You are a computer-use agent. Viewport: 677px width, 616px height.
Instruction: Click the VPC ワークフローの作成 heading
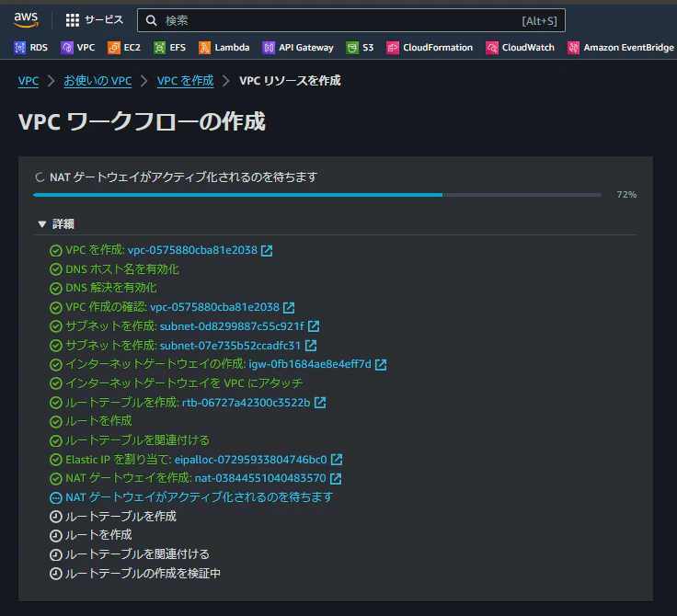point(142,121)
